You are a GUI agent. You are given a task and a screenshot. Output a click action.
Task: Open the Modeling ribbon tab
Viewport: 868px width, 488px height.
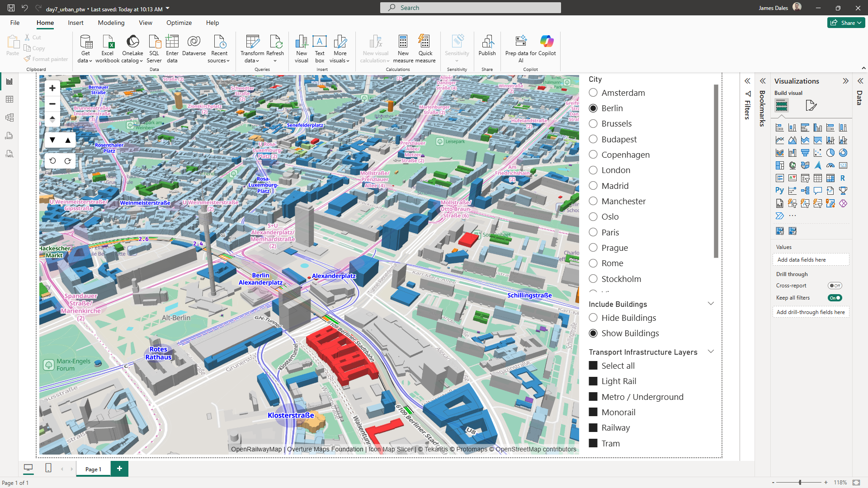pos(111,23)
